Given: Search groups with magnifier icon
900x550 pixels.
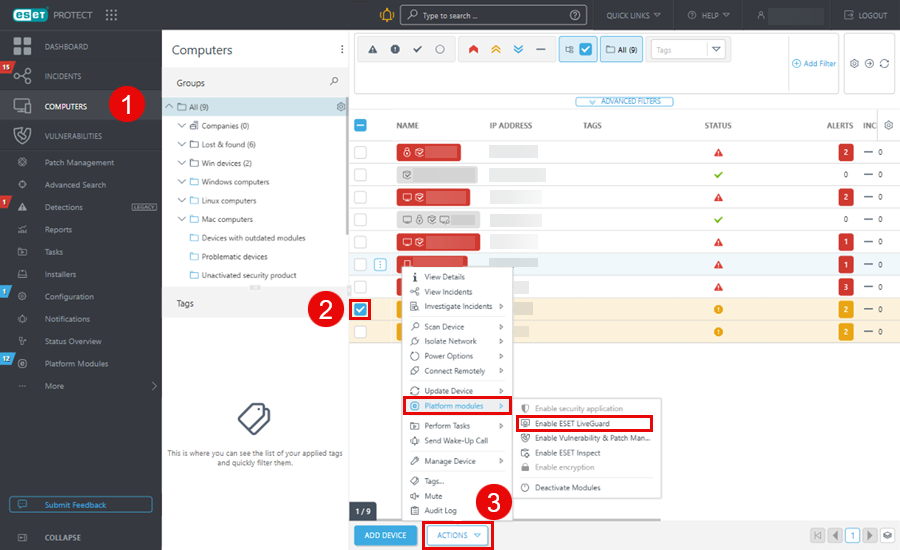Looking at the screenshot, I should point(334,82).
